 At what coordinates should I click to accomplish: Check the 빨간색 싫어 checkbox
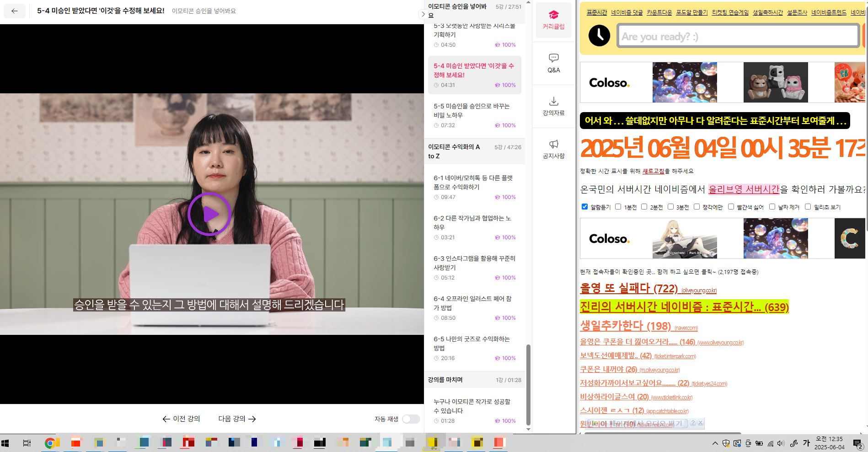click(731, 207)
